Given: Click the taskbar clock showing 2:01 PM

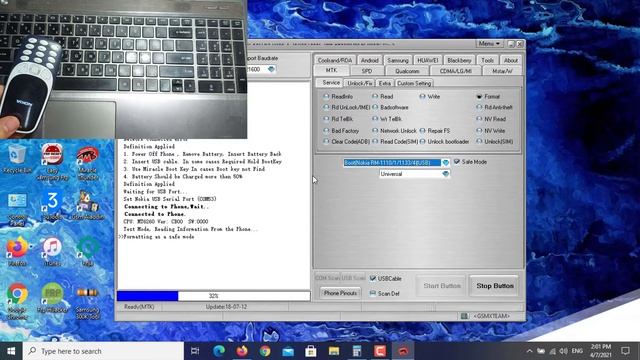Looking at the screenshot, I should click(x=600, y=351).
